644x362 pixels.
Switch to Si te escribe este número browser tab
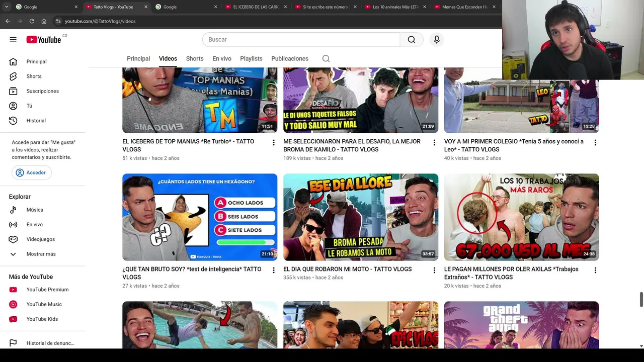tap(327, 7)
